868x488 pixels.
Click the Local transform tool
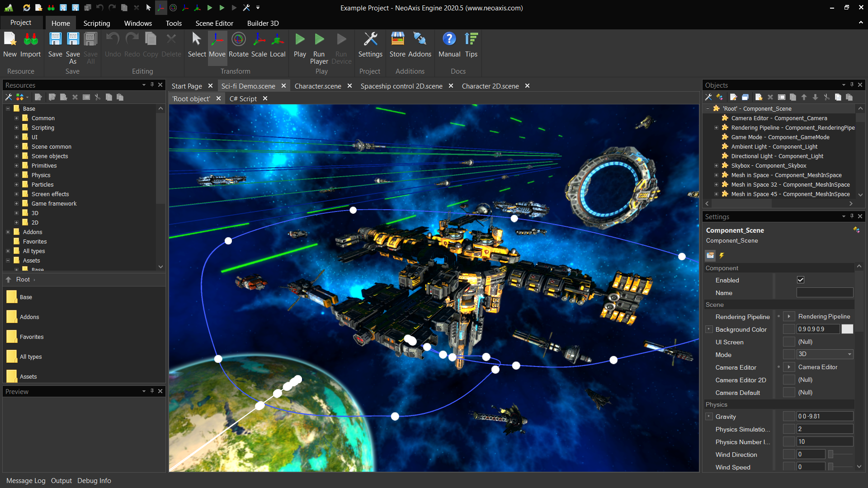(x=276, y=45)
